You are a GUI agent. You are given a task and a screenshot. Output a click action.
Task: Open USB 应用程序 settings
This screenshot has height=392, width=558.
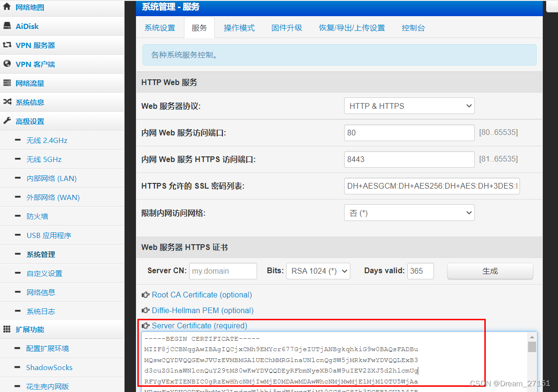49,236
